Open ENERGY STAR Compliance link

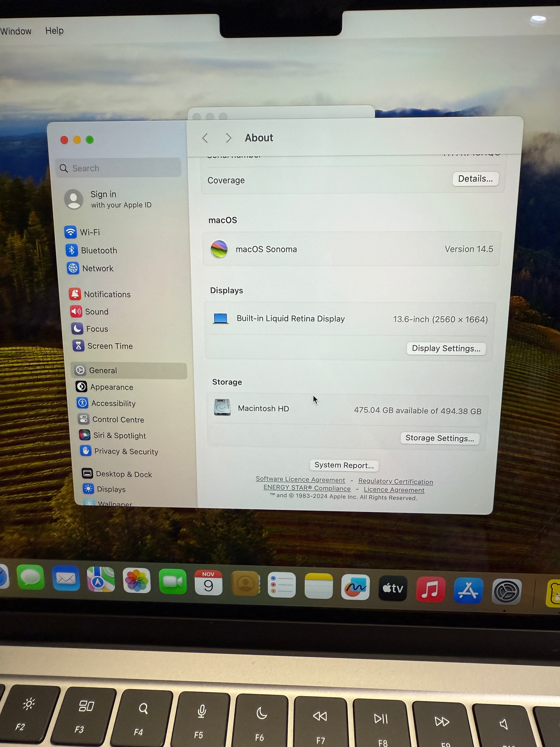[x=307, y=488]
